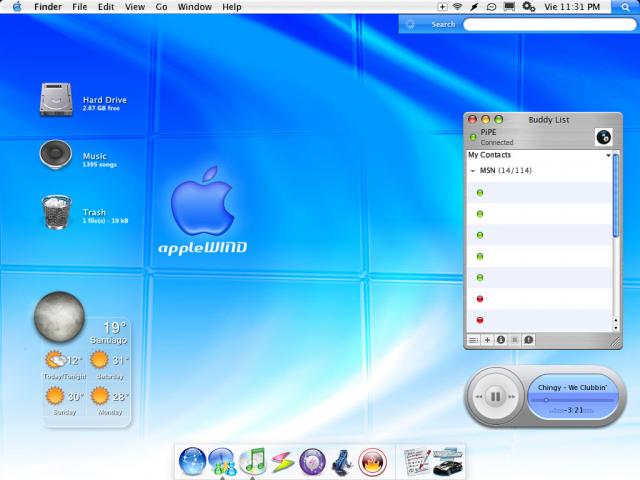Select the first offline red contact
This screenshot has height=480, width=640.
pyautogui.click(x=540, y=299)
